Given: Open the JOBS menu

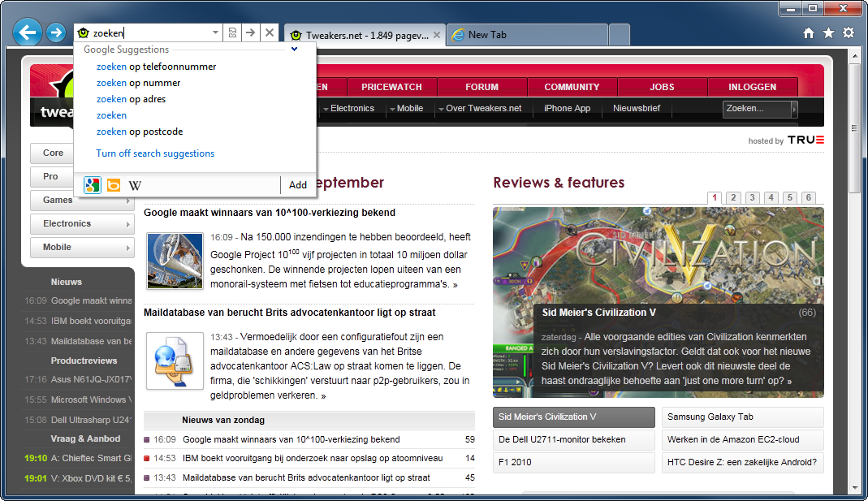Looking at the screenshot, I should click(662, 87).
